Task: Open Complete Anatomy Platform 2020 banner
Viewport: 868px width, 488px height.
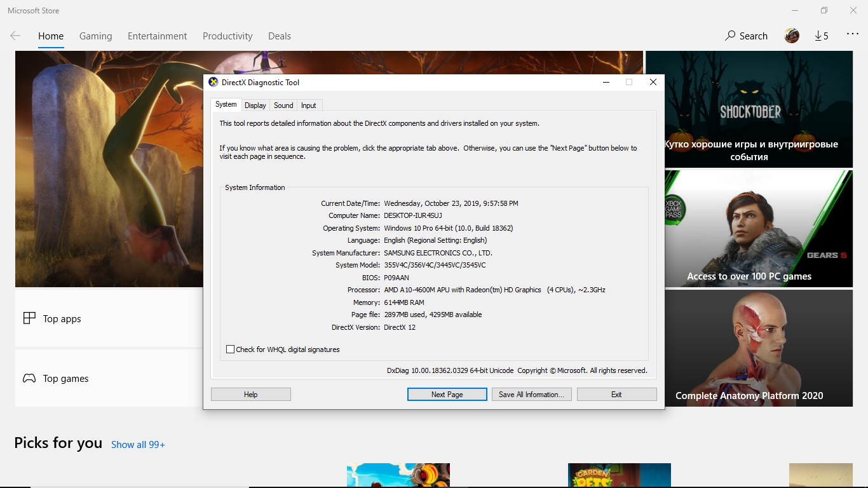Action: pyautogui.click(x=749, y=348)
